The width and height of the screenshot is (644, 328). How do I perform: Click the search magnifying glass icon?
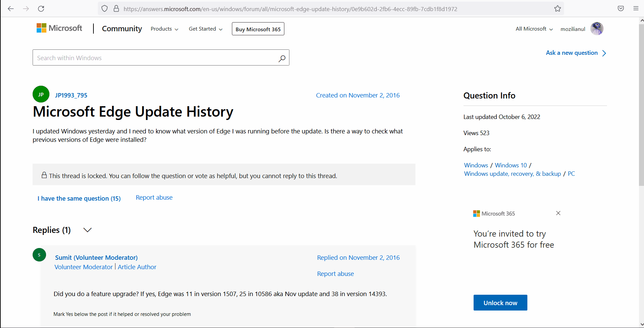(282, 58)
